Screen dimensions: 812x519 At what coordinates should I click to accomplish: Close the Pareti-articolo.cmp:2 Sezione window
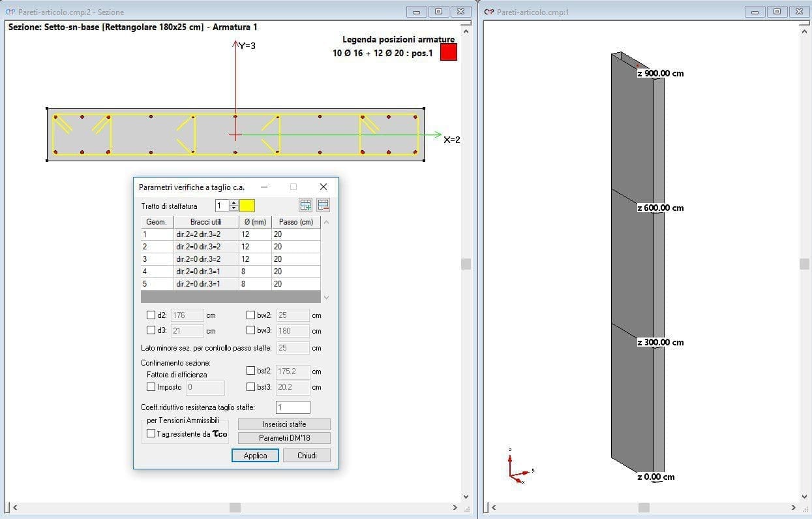[x=460, y=11]
